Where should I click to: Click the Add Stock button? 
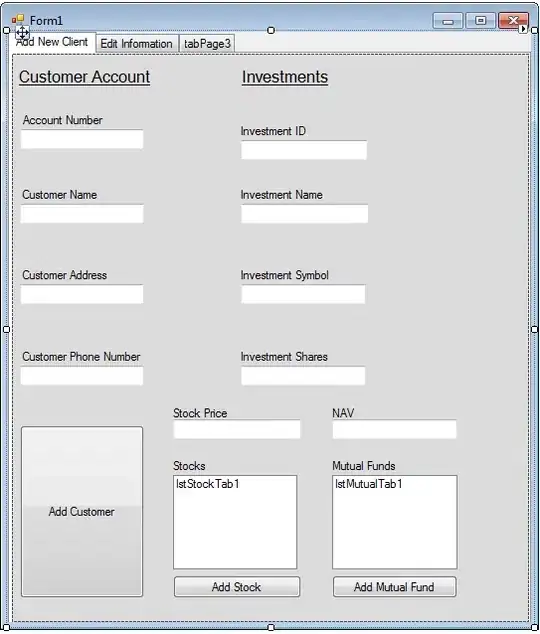point(237,587)
